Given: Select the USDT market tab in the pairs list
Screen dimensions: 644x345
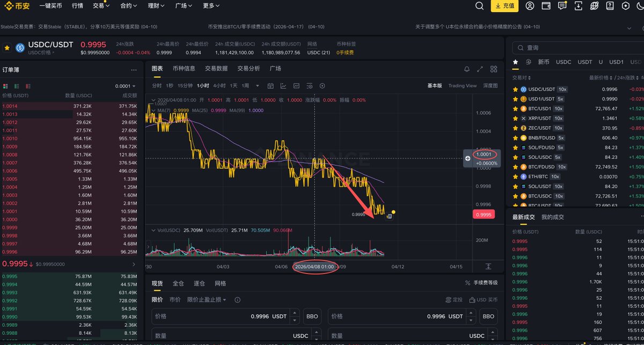Looking at the screenshot, I should tap(585, 62).
